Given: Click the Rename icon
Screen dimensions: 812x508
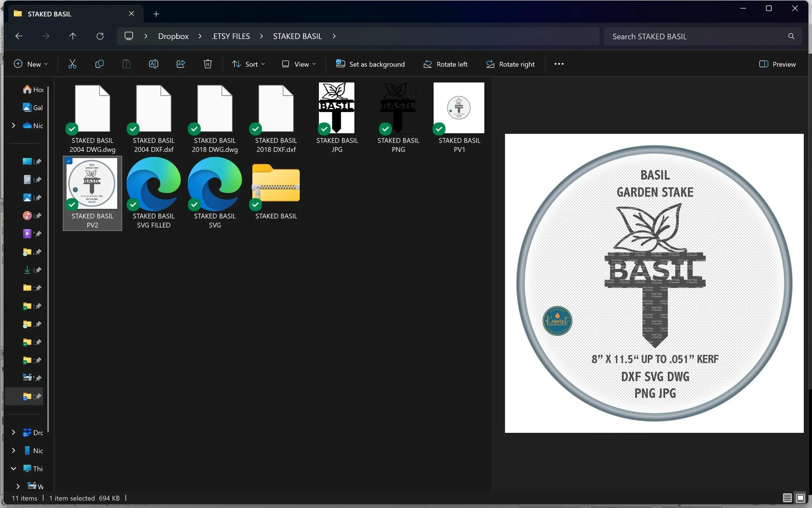Looking at the screenshot, I should point(153,64).
